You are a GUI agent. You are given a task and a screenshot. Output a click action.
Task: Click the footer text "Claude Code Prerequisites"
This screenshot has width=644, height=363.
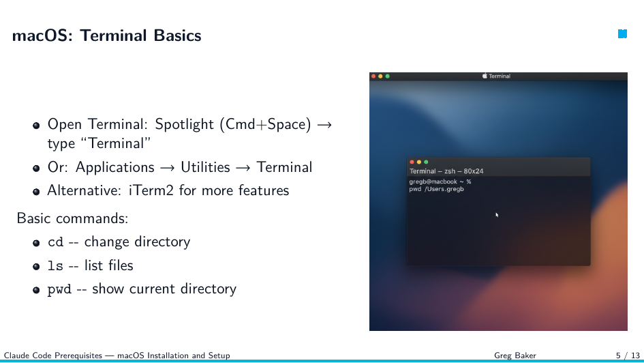53,355
